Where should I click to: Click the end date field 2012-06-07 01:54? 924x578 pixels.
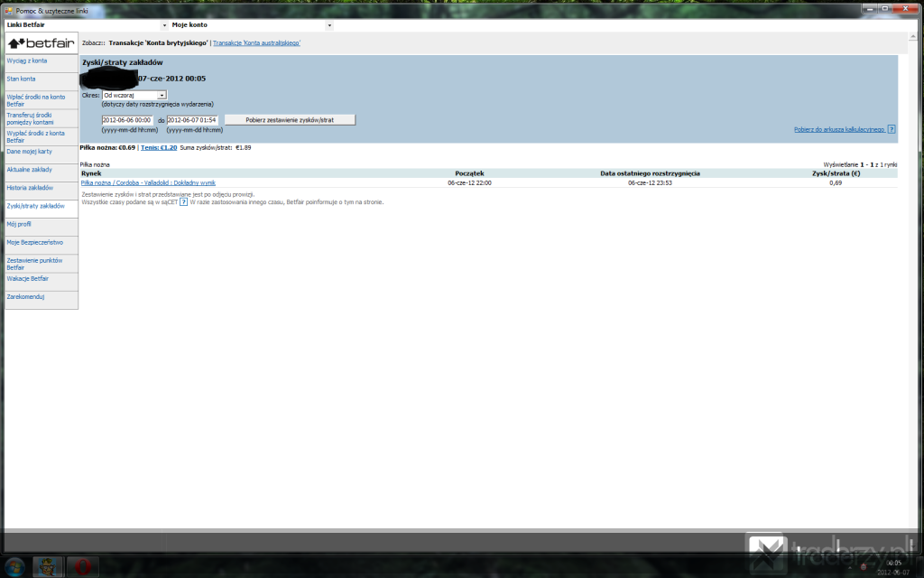coord(192,120)
